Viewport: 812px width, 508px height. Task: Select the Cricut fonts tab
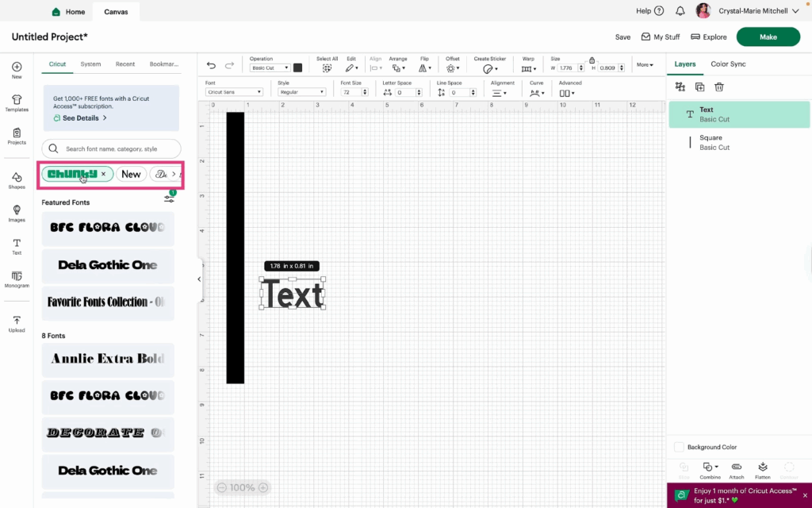coord(57,64)
